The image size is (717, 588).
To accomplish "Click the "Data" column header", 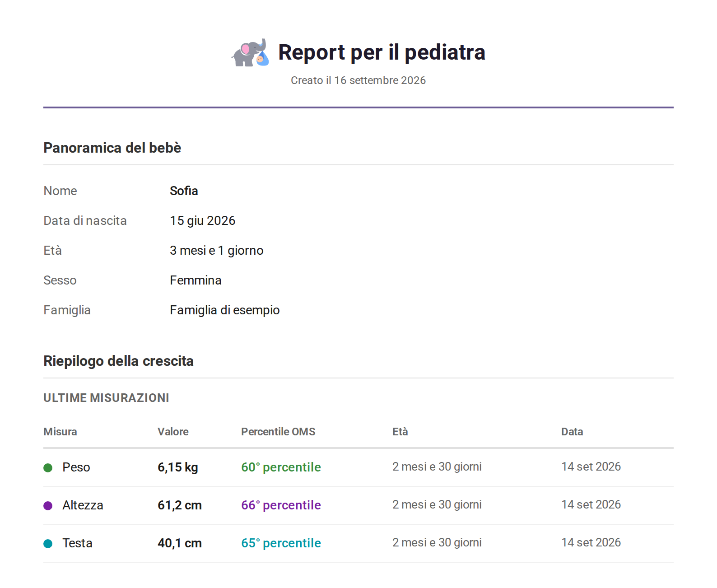I will (x=572, y=432).
